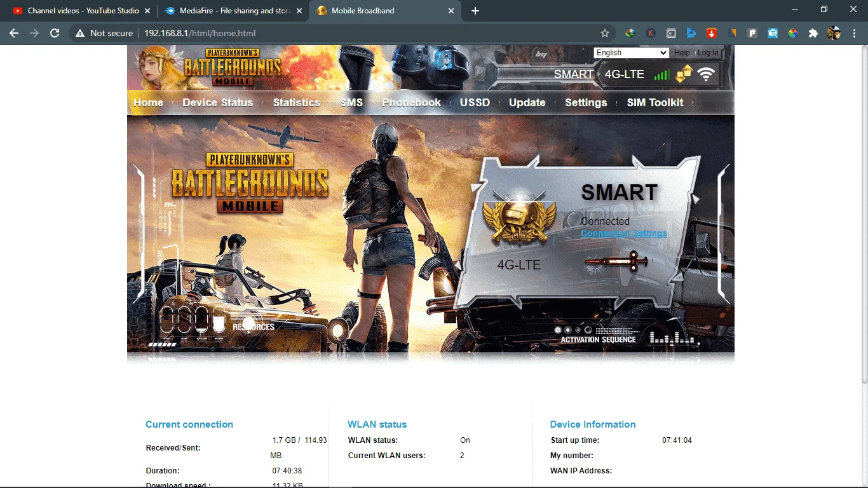Click the WLAN status heading
The width and height of the screenshot is (868, 488).
point(377,424)
